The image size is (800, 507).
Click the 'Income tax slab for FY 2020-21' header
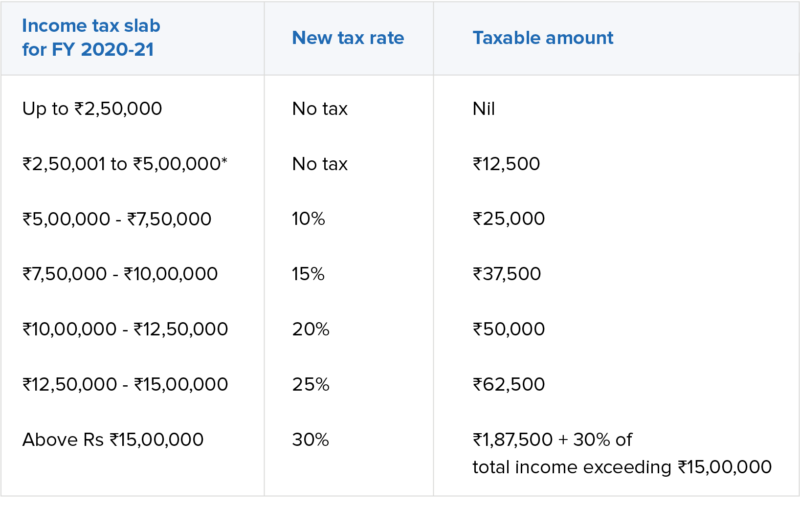click(x=90, y=38)
